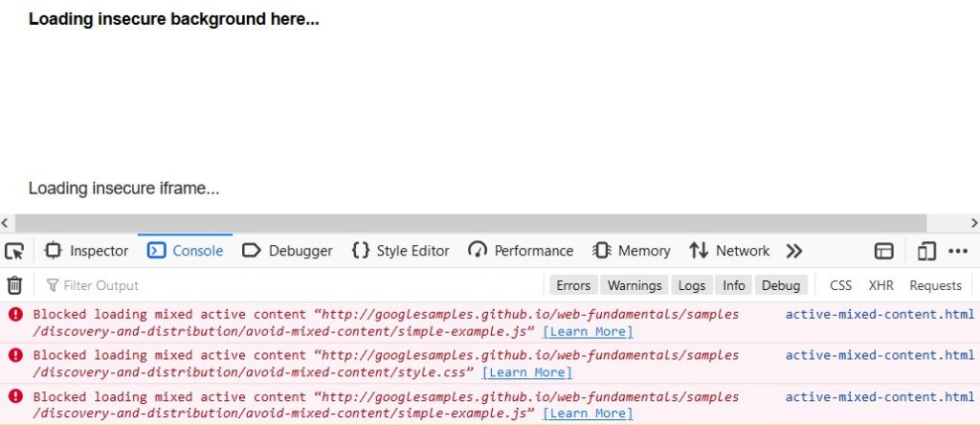Screen dimensions: 980x425
Task: Toggle the Logs filter
Action: pyautogui.click(x=692, y=285)
